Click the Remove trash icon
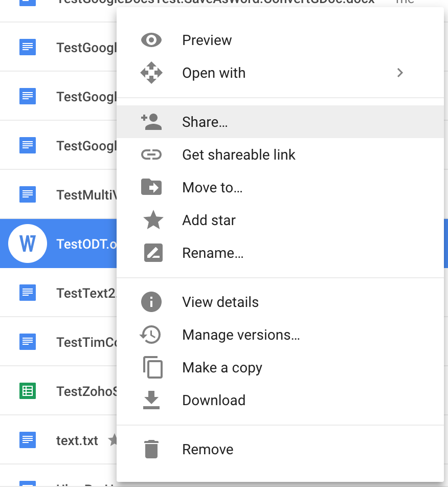 click(151, 448)
